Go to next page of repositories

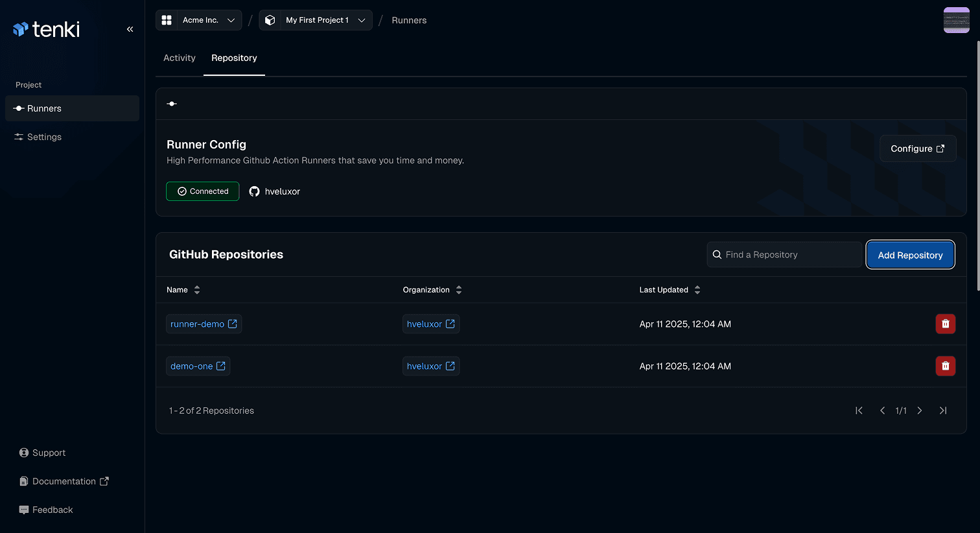pos(920,410)
